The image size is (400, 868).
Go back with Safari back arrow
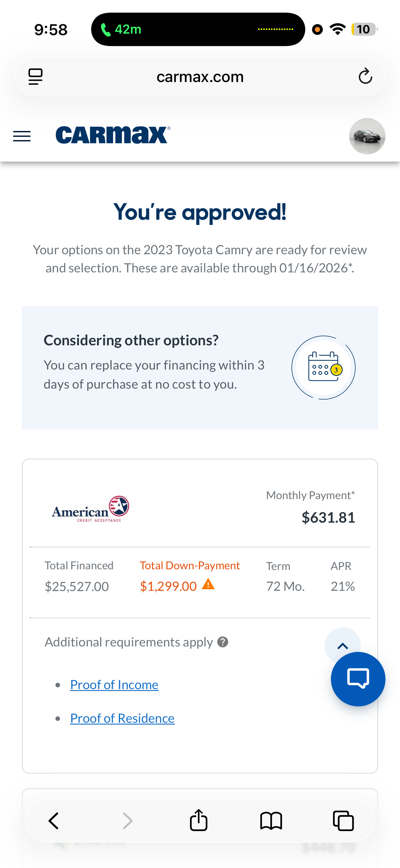[54, 820]
